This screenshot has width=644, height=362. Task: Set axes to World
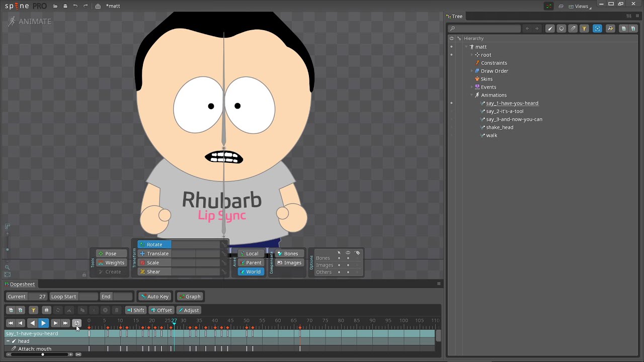click(x=251, y=271)
